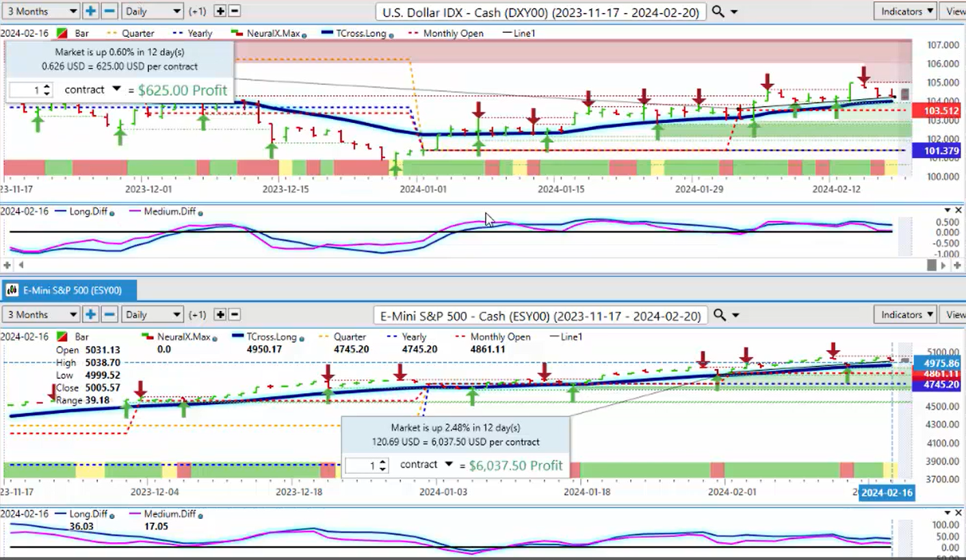Click right scroll arrow on DXY scrollbar
966x560 pixels.
[x=944, y=265]
